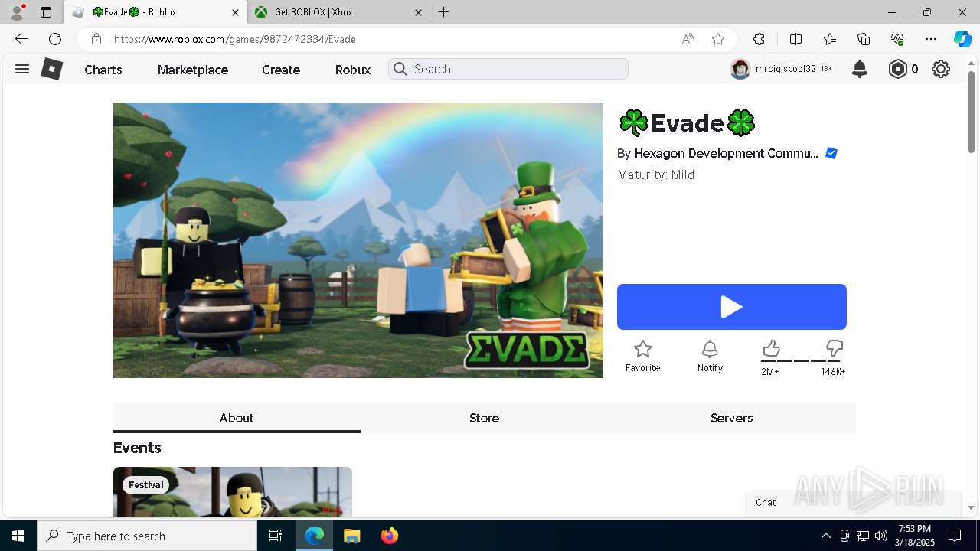
Task: Click the page vertical scrollbar thumb
Action: [x=972, y=112]
